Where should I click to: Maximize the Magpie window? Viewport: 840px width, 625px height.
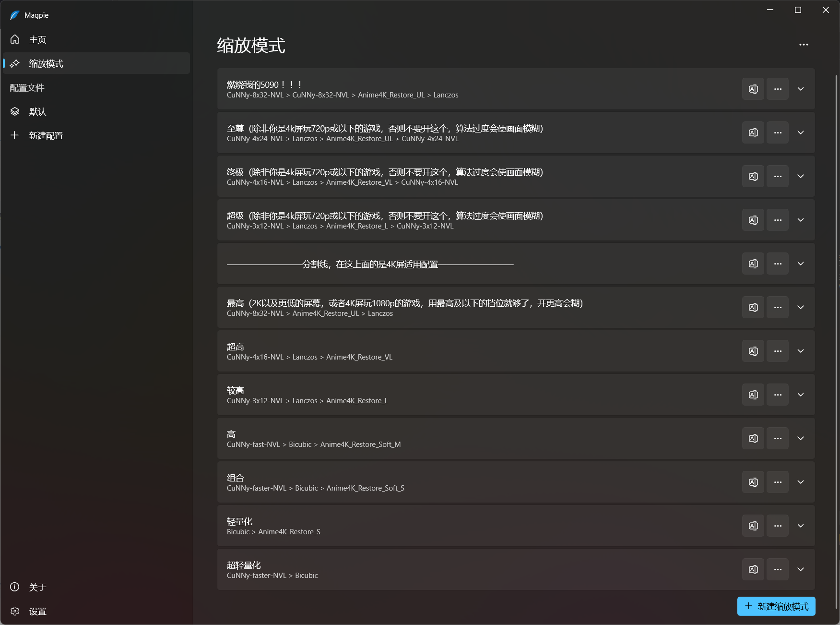tap(798, 10)
